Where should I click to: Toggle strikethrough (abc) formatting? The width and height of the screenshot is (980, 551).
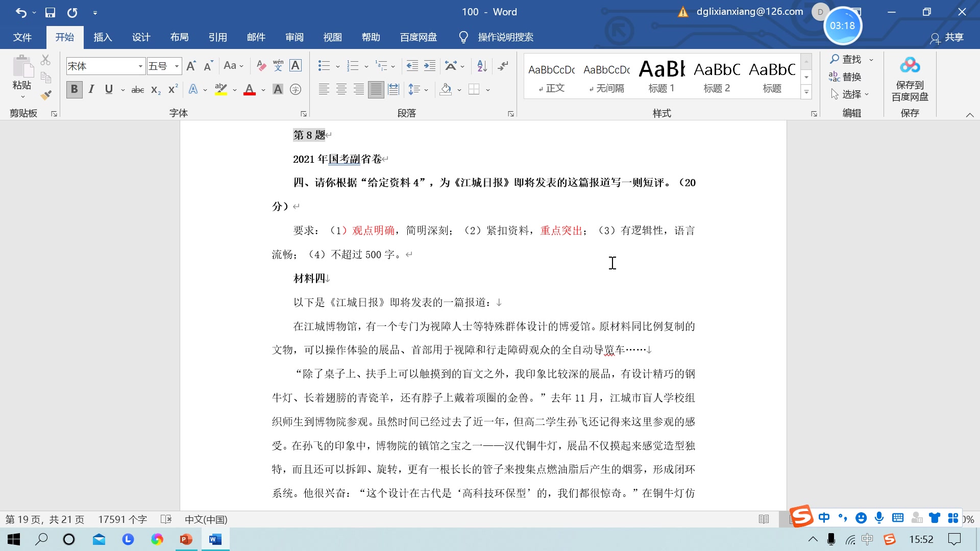(x=138, y=89)
